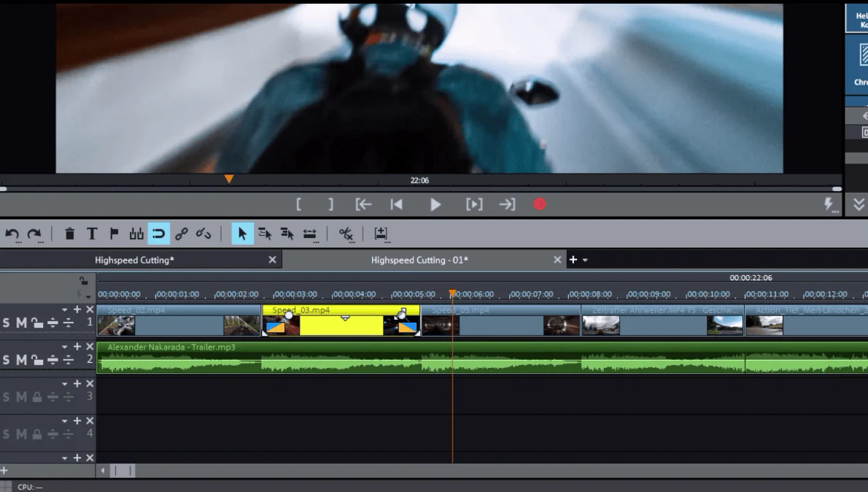Click the insert mode toolbar icon
Viewport: 868px width, 492px height.
click(381, 234)
